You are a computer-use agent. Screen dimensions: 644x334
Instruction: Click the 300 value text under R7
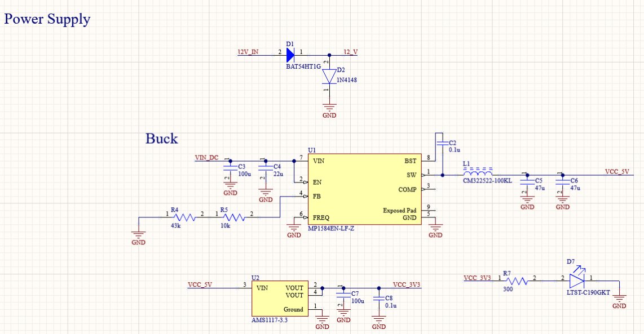point(508,289)
